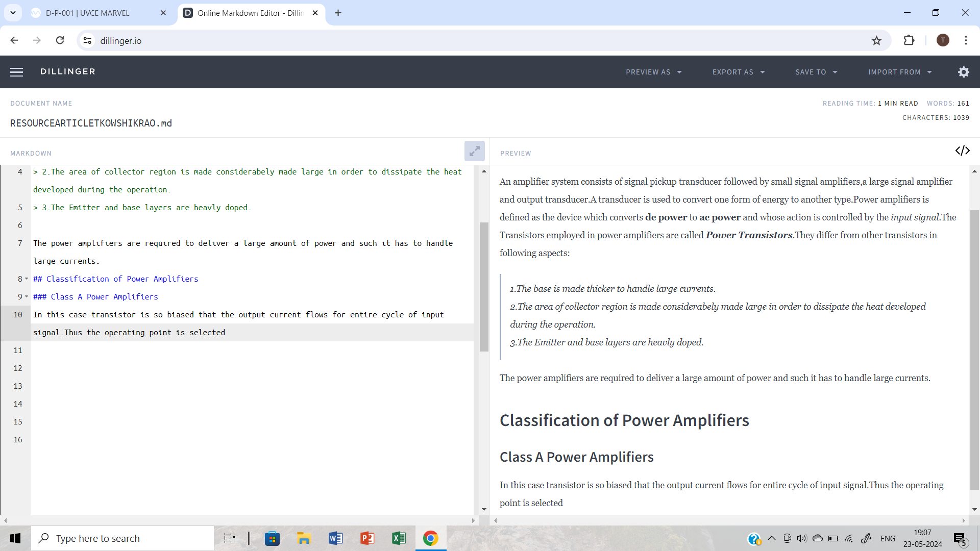
Task: Collapse the line 9 heading fold arrow
Action: (27, 296)
